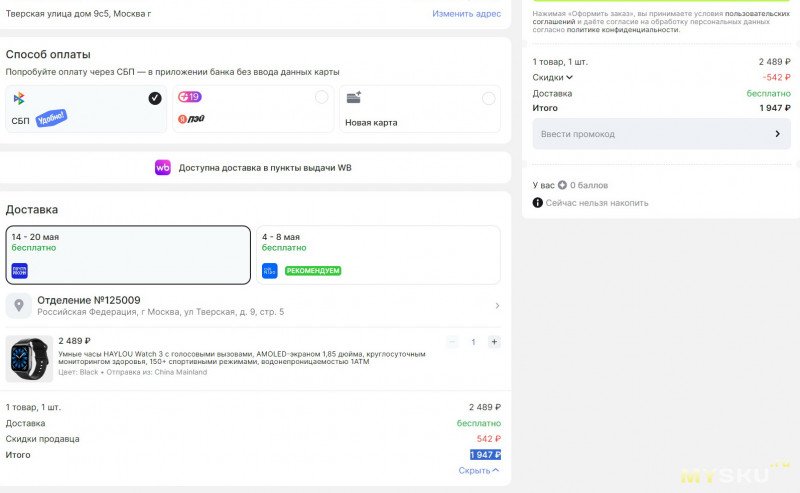Click the Ввести промокод field
This screenshot has width=800, height=493.
[x=650, y=134]
